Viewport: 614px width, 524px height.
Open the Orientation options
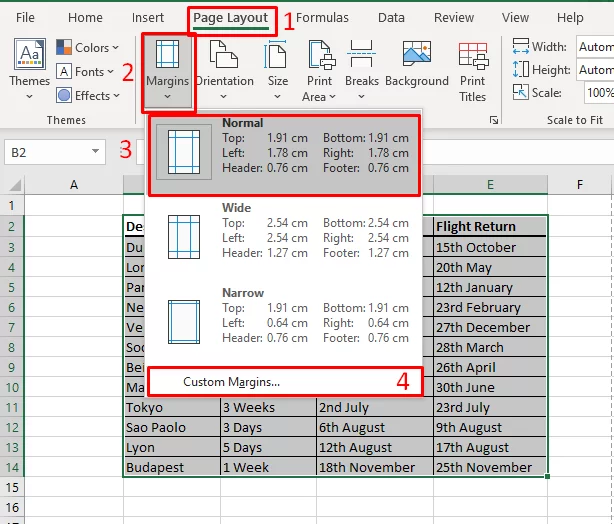224,70
